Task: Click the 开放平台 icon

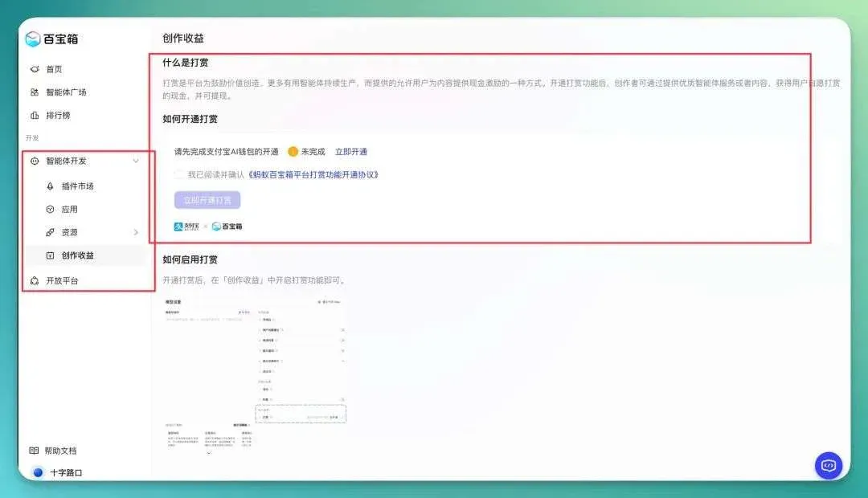Action: [35, 280]
